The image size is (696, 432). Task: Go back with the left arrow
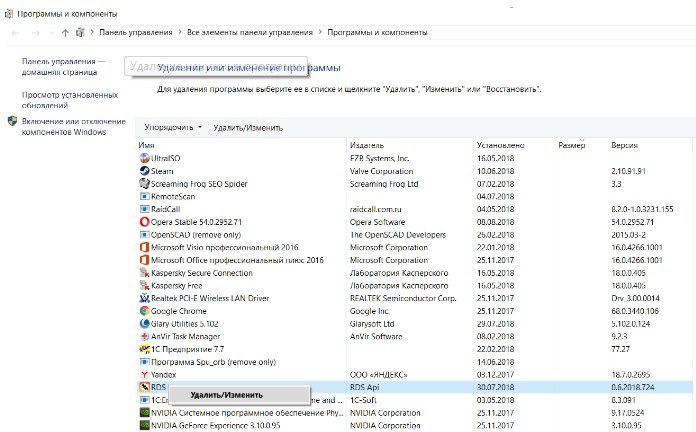[x=15, y=33]
